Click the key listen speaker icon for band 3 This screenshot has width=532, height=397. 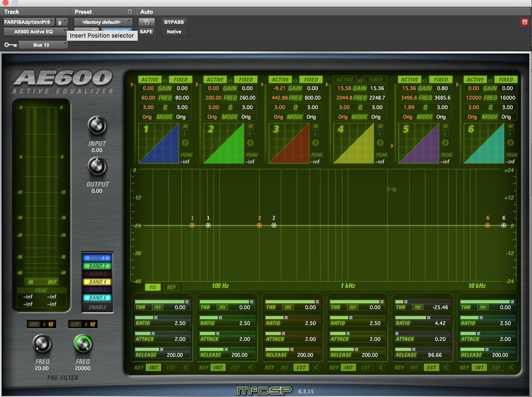316,367
